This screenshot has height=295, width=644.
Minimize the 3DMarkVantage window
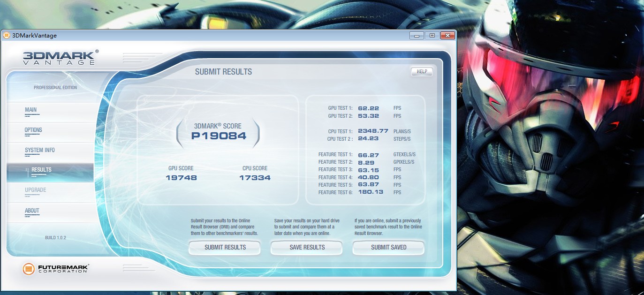(417, 35)
